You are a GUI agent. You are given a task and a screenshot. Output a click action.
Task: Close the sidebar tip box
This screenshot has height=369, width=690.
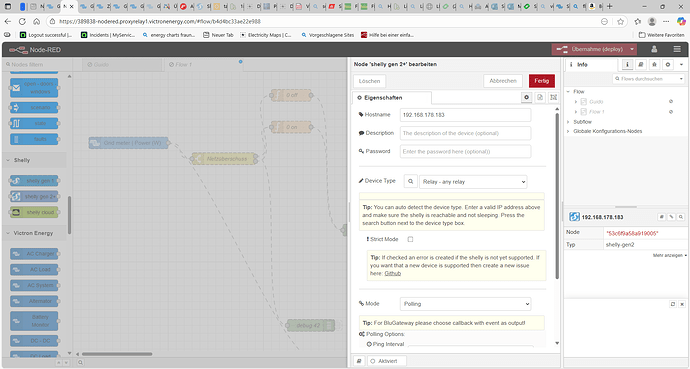(682, 304)
